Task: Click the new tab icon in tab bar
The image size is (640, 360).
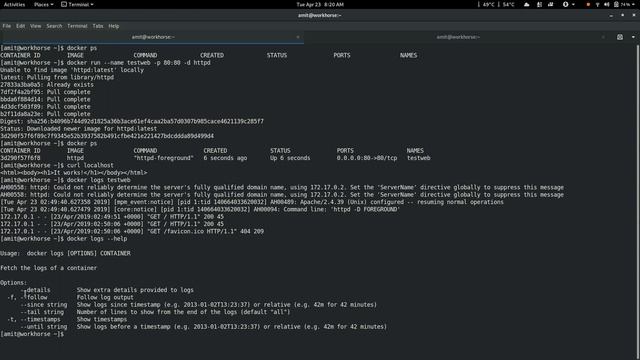Action: pos(620,37)
